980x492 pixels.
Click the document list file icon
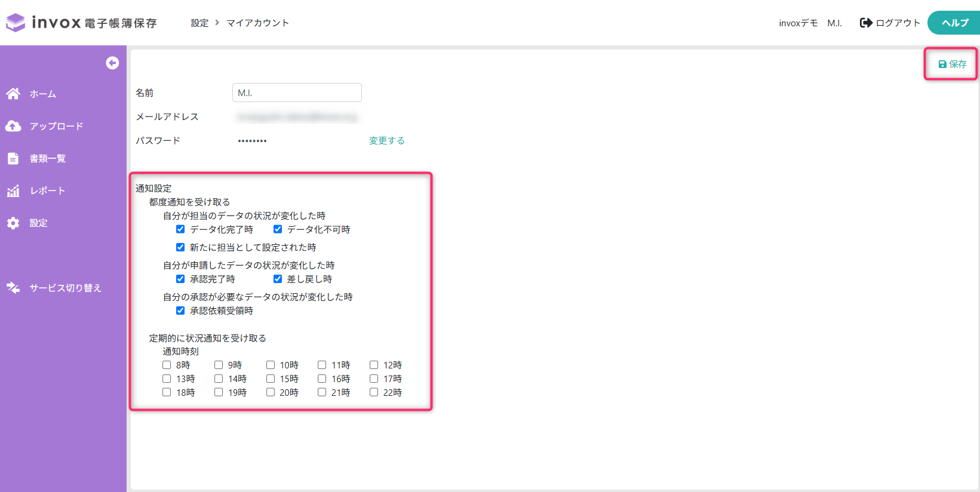[x=13, y=158]
